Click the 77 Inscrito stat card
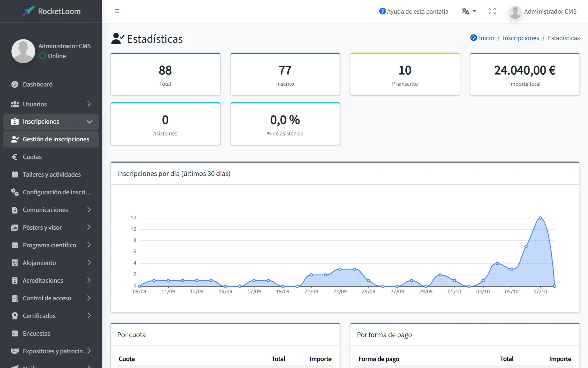Screen dimensions: 588x368 [285, 74]
